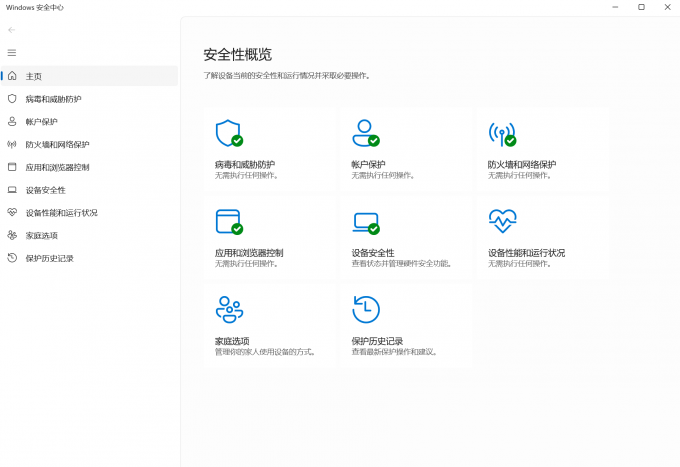Open 应用和浏览器控制 in the navigation pane
This screenshot has width=680, height=467.
point(89,167)
